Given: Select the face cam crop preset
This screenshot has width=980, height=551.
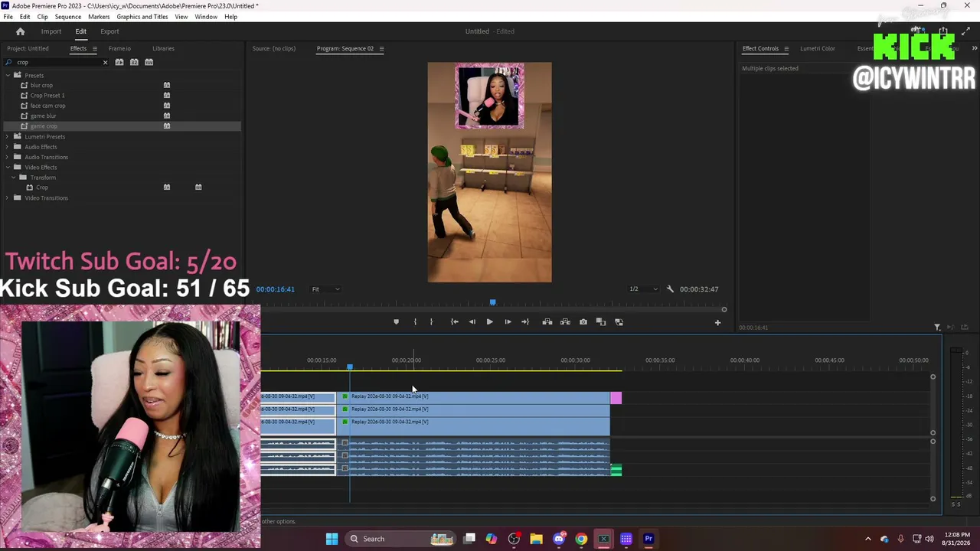Looking at the screenshot, I should click(47, 106).
